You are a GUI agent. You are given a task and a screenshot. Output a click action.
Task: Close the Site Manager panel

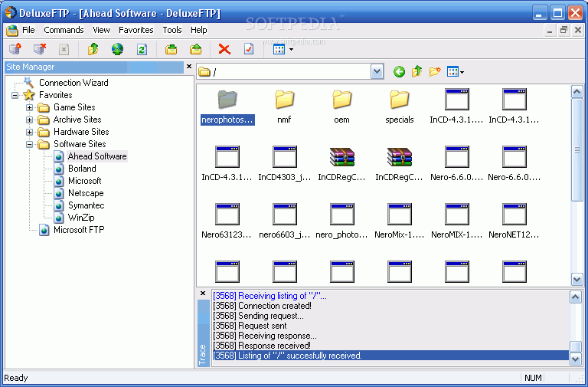[x=189, y=67]
